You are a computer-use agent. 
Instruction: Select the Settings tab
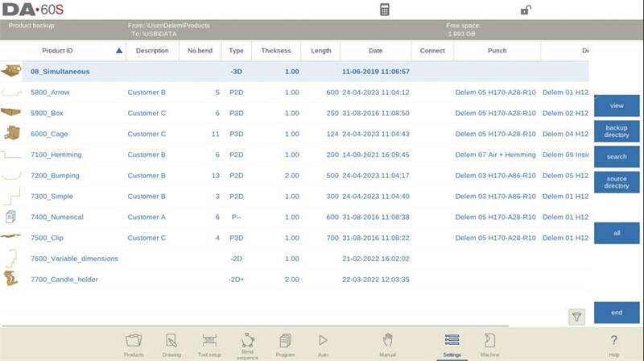pyautogui.click(x=452, y=344)
